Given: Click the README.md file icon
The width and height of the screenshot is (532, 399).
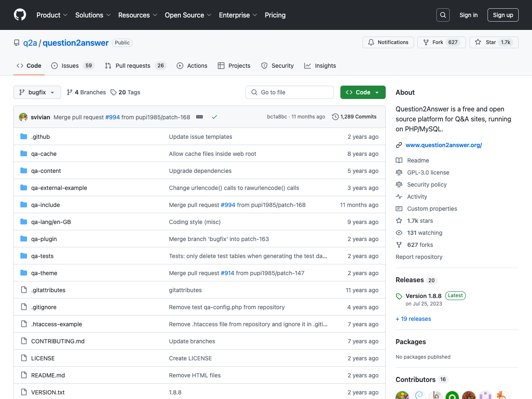Looking at the screenshot, I should pos(24,375).
